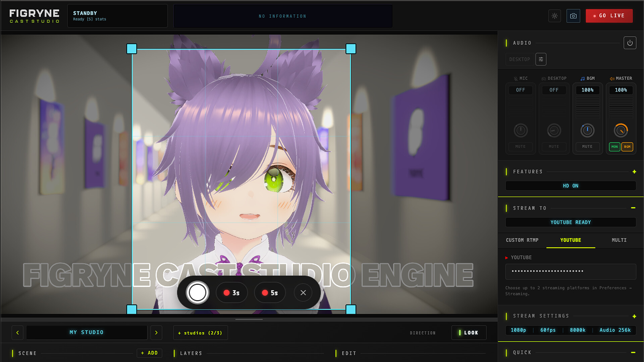
Task: Toggle BGM button on master channel
Action: pyautogui.click(x=627, y=146)
